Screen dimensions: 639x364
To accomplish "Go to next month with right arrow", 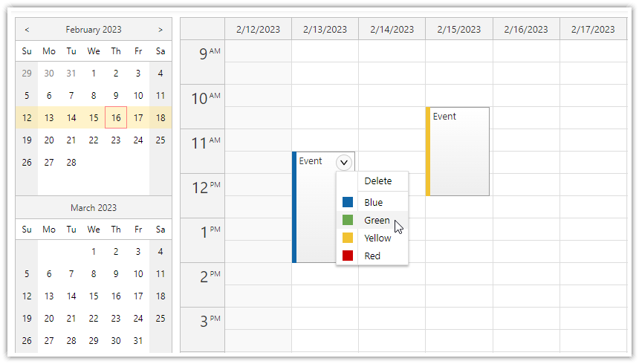I will click(x=160, y=30).
